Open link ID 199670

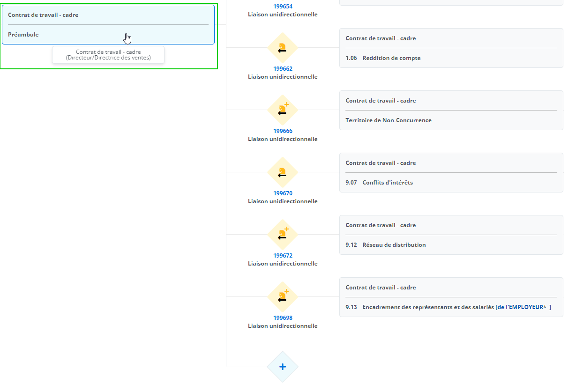(x=283, y=193)
